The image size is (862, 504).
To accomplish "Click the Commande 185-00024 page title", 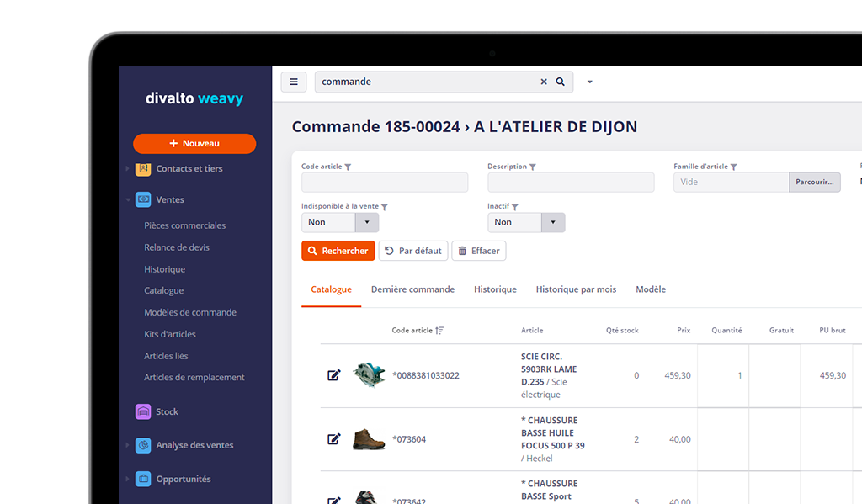I will (465, 127).
